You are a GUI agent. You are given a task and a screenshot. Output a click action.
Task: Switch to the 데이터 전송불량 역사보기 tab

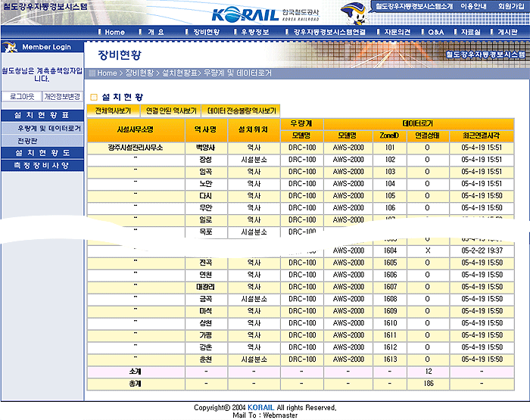[x=242, y=110]
